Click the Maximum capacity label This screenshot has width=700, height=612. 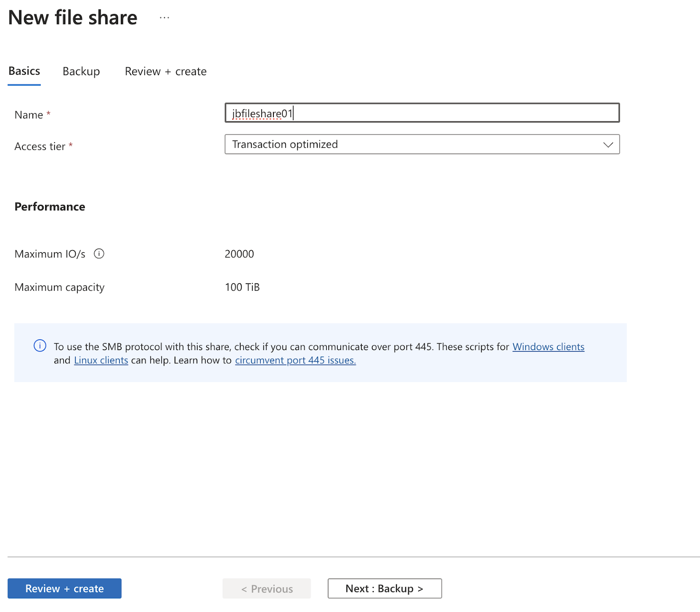tap(59, 287)
